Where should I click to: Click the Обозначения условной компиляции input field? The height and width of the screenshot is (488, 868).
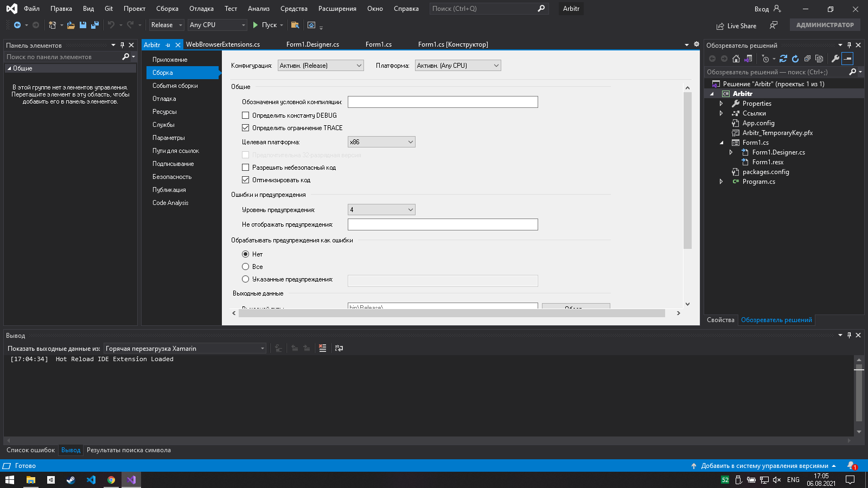coord(443,102)
